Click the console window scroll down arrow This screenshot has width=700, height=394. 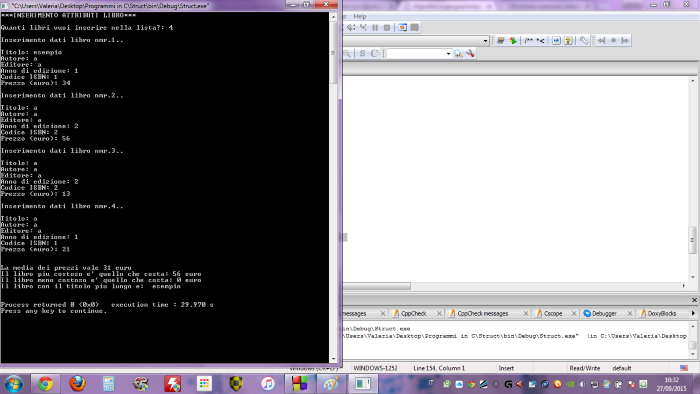tap(333, 359)
